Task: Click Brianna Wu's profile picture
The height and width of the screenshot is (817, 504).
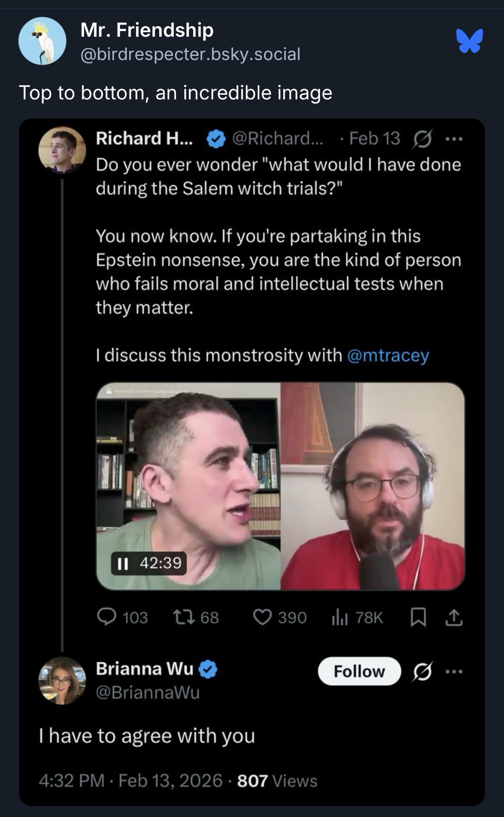Action: (62, 681)
